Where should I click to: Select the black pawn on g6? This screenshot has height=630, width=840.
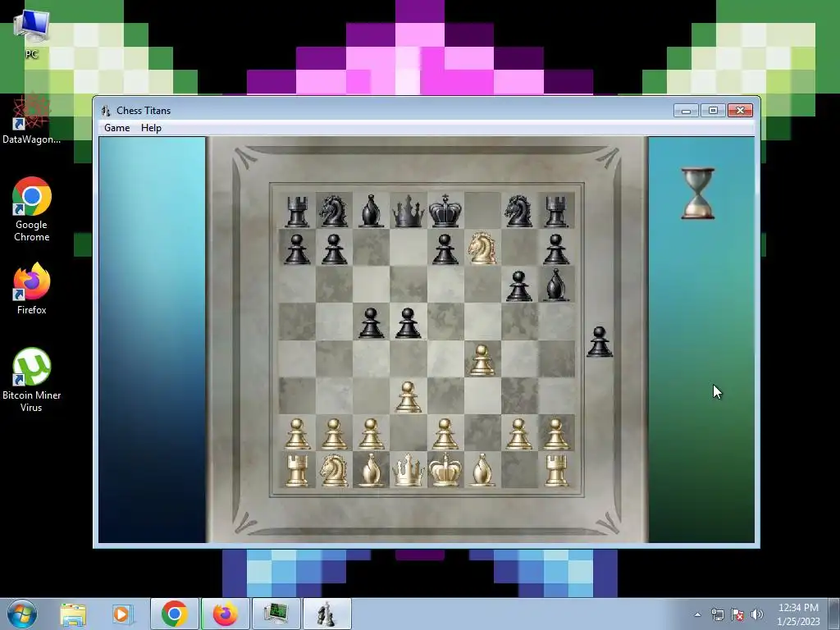[518, 285]
